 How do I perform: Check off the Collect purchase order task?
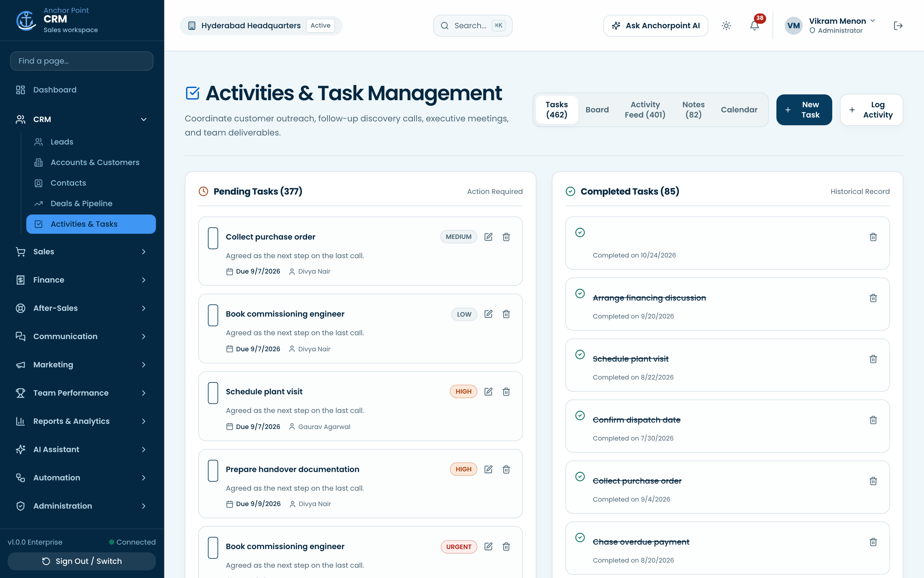(213, 238)
